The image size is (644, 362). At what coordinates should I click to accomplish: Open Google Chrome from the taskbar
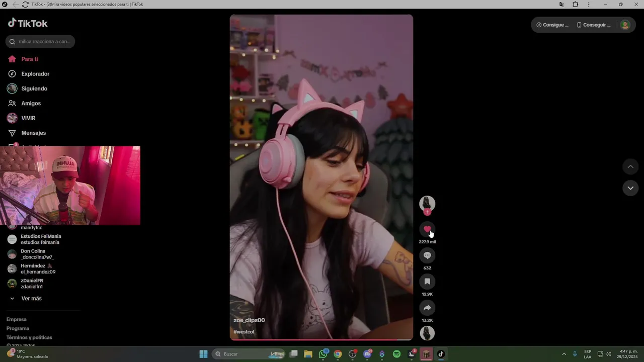pyautogui.click(x=338, y=354)
